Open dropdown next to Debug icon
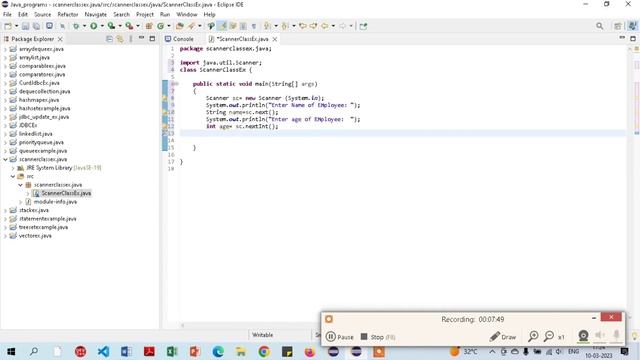The width and height of the screenshot is (640, 360). (84, 26)
